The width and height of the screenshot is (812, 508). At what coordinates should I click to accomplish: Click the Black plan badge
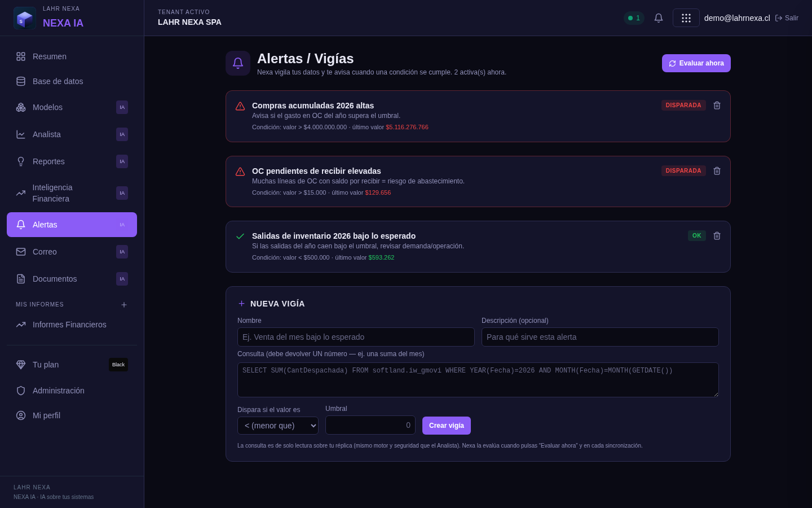(x=118, y=365)
